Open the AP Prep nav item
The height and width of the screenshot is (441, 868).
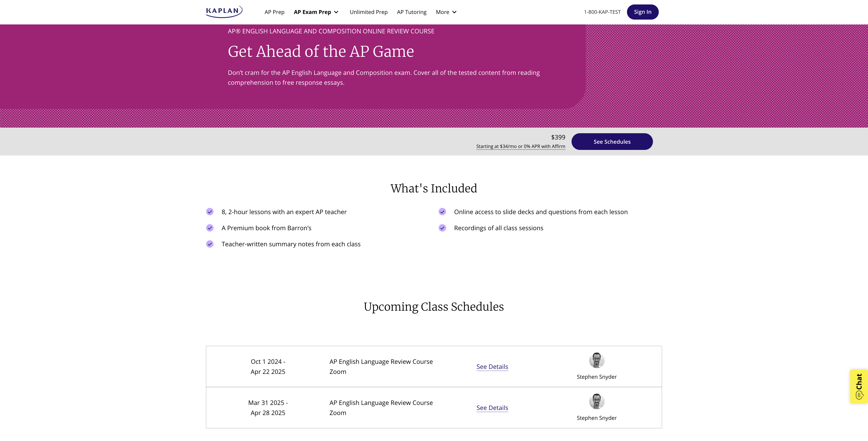tap(274, 12)
